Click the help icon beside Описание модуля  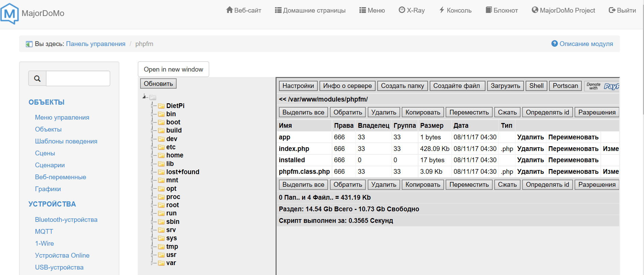555,44
